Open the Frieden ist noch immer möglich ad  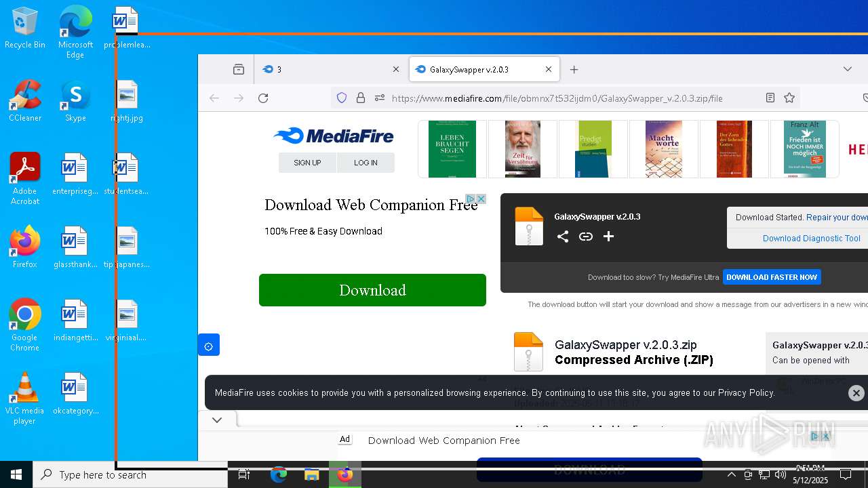coord(805,149)
